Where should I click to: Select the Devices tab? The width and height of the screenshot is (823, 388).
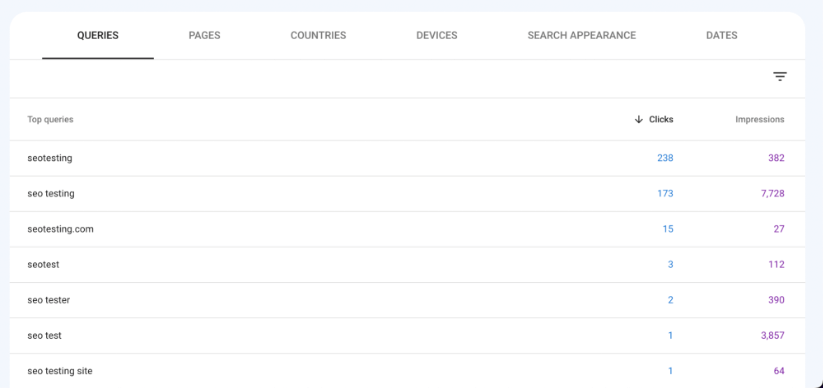[x=437, y=36]
